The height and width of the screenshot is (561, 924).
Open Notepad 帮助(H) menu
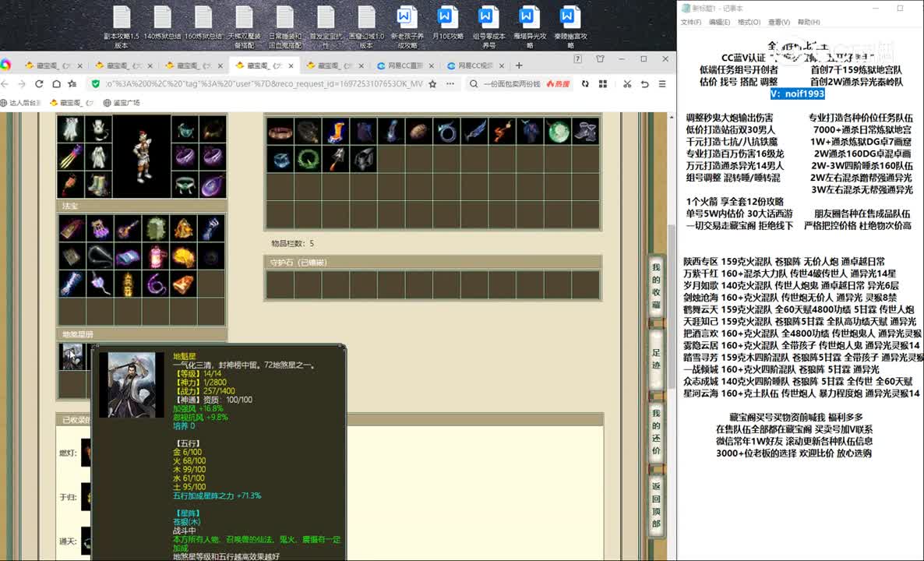click(809, 23)
